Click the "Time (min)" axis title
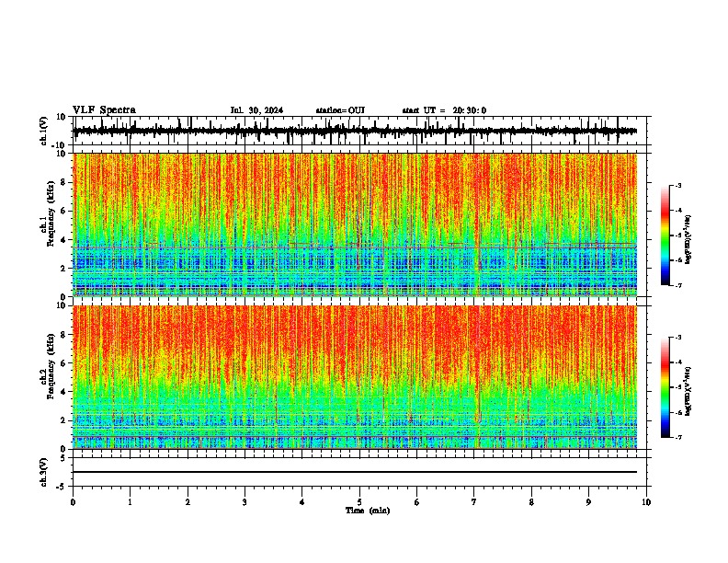 tap(368, 511)
